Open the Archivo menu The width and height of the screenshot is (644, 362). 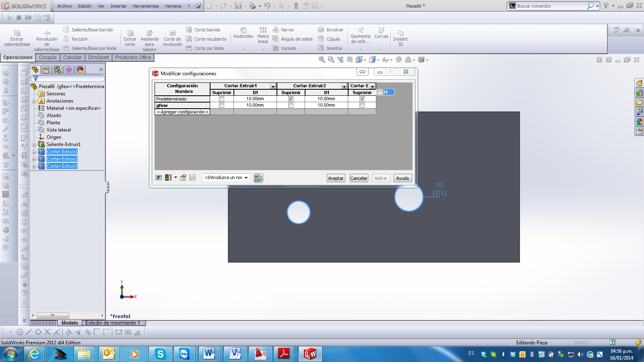pyautogui.click(x=64, y=6)
